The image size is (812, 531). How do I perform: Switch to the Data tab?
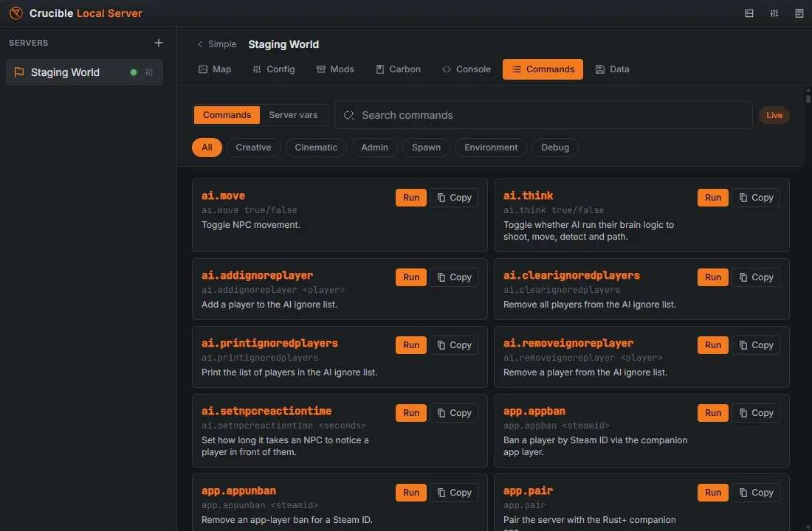(612, 69)
